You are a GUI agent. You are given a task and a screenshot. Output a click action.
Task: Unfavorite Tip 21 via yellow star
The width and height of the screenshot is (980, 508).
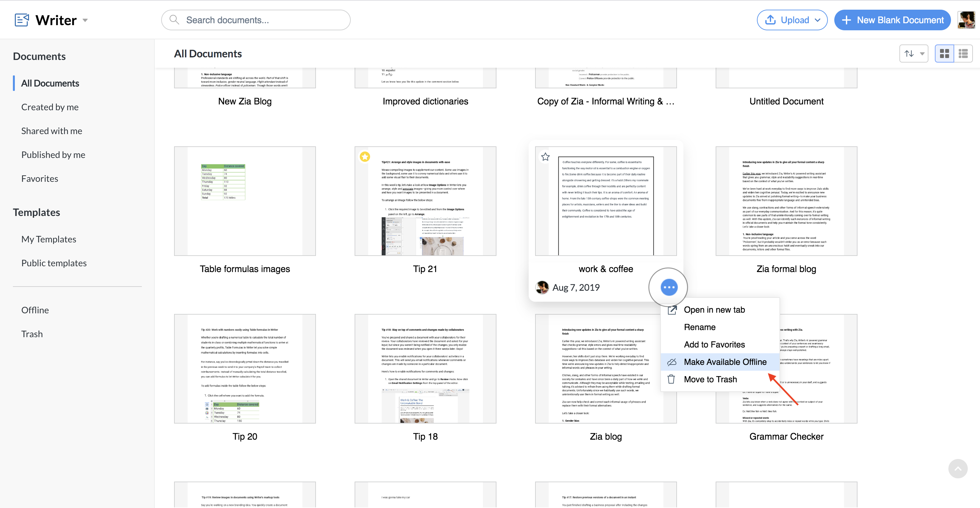[x=365, y=157]
